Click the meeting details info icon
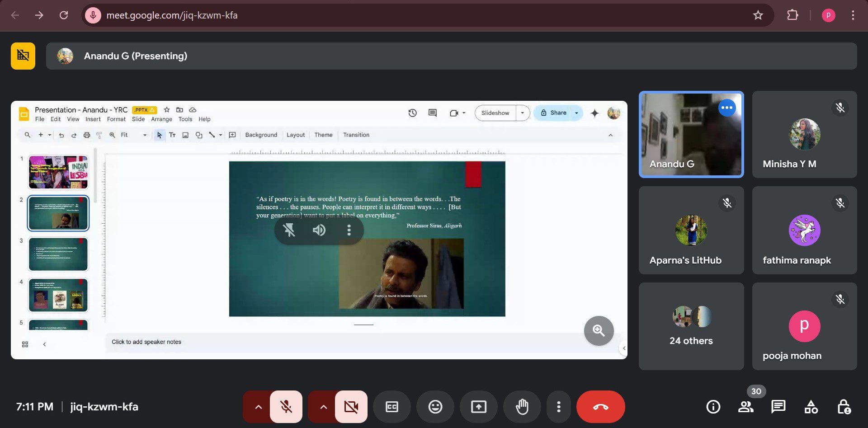The width and height of the screenshot is (868, 428). 713,407
